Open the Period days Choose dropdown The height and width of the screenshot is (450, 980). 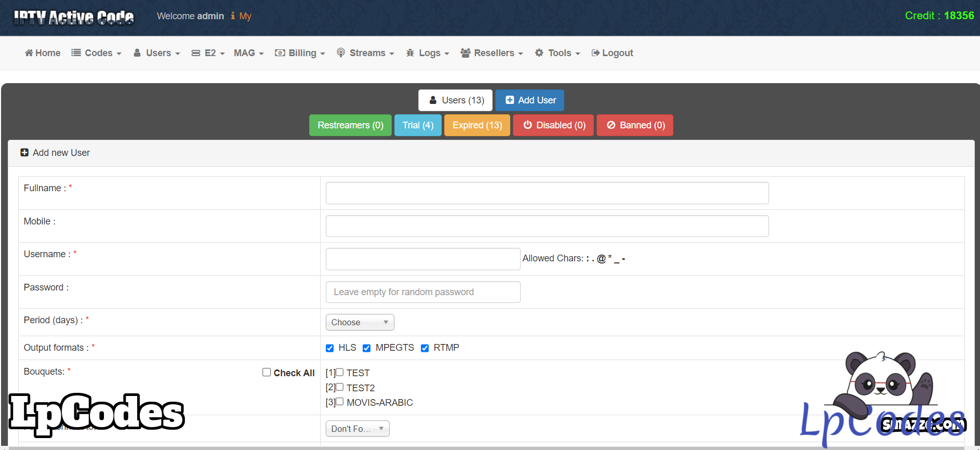(360, 322)
